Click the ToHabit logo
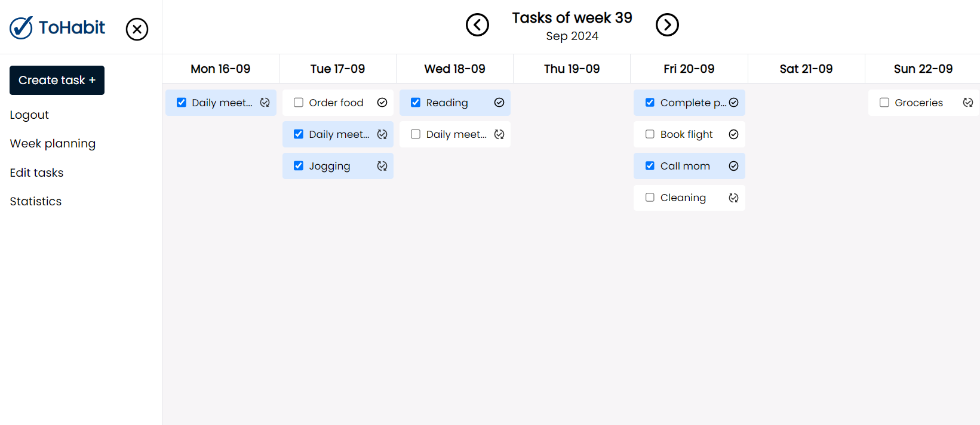Image resolution: width=980 pixels, height=425 pixels. (57, 27)
